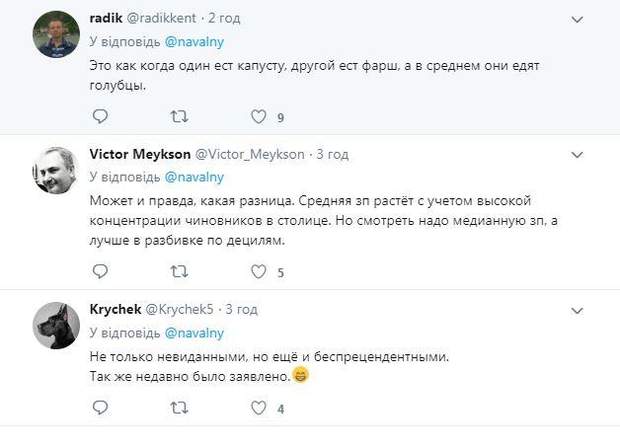Open Victor Meykson's profile avatar
The width and height of the screenshot is (620, 435).
56,171
